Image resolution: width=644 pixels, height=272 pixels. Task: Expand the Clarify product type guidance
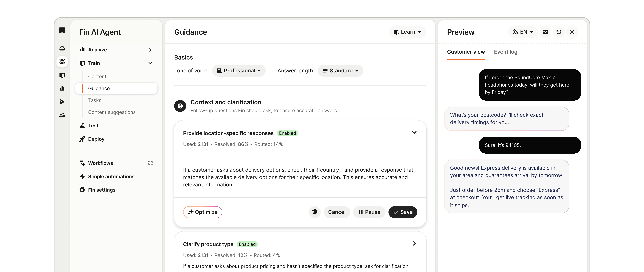click(x=414, y=244)
